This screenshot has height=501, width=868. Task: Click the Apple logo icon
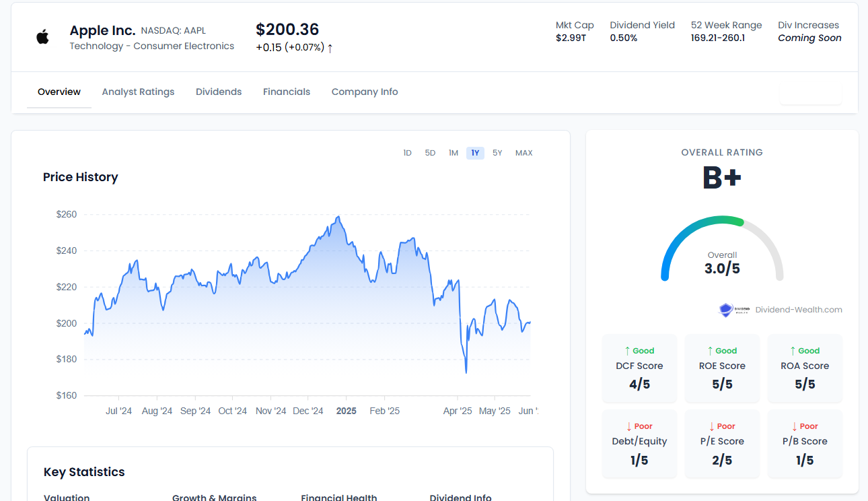tap(42, 36)
